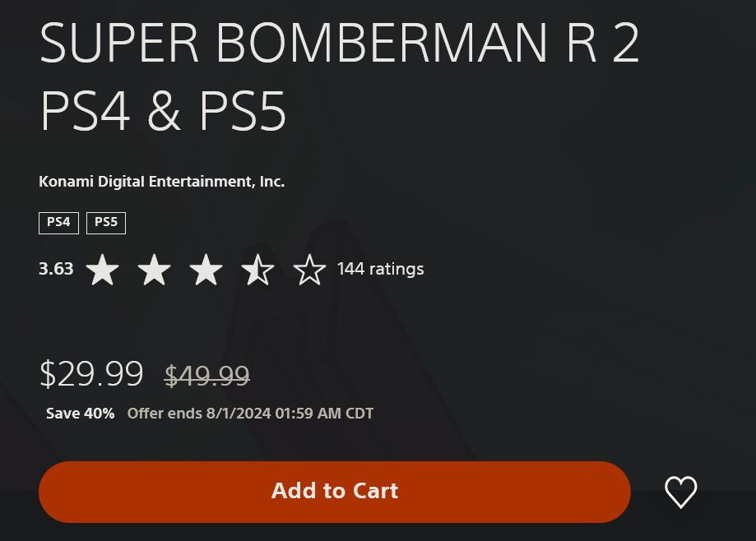The image size is (756, 541).
Task: Click the Save 40% discount label
Action: [x=80, y=414]
